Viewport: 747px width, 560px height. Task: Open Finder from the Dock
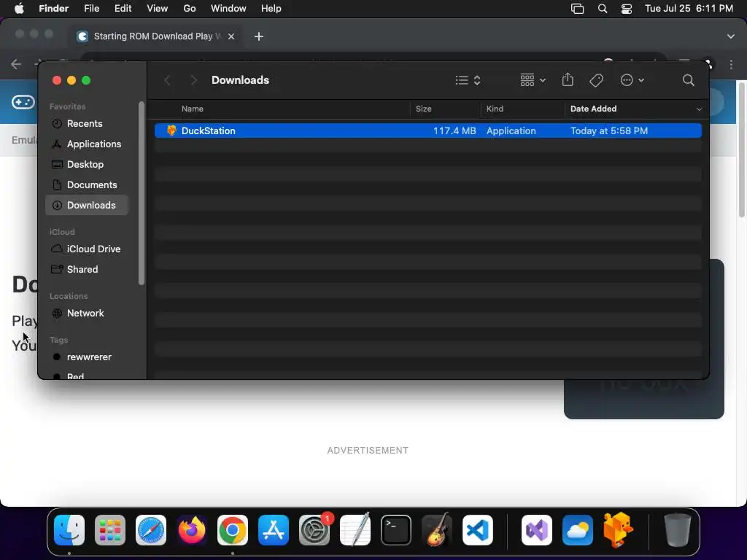(x=69, y=530)
